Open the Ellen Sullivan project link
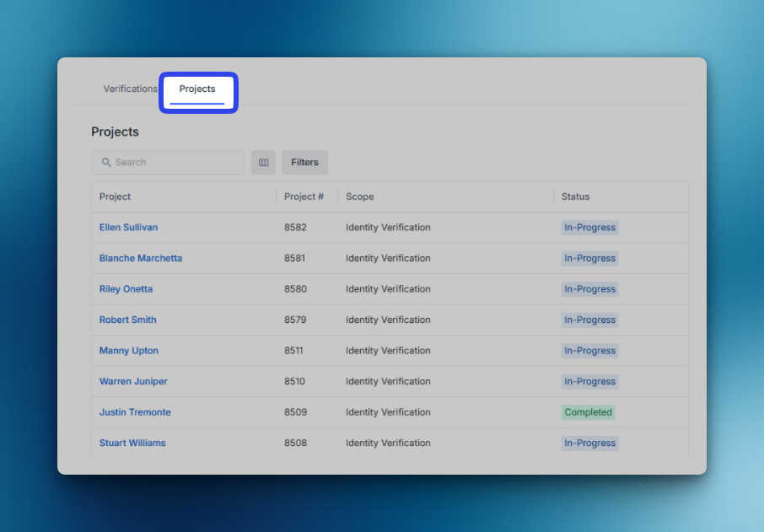The height and width of the screenshot is (532, 764). (128, 228)
